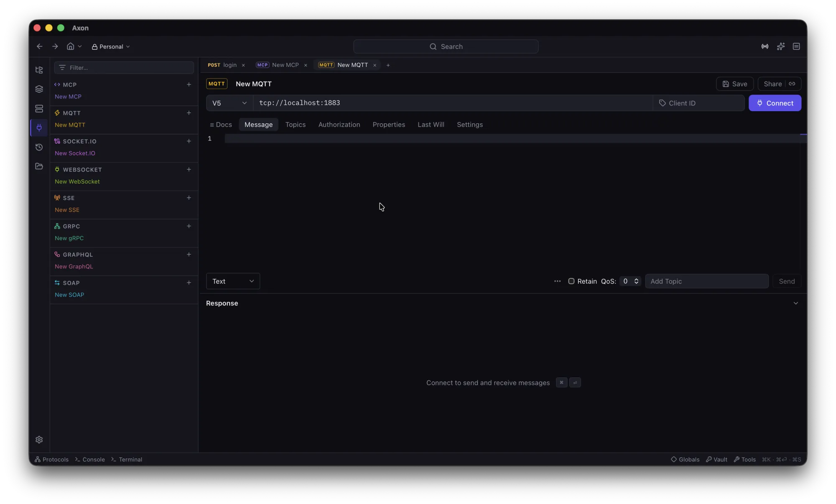Image resolution: width=836 pixels, height=504 pixels.
Task: Toggle the right panel layout icon
Action: coord(796,46)
